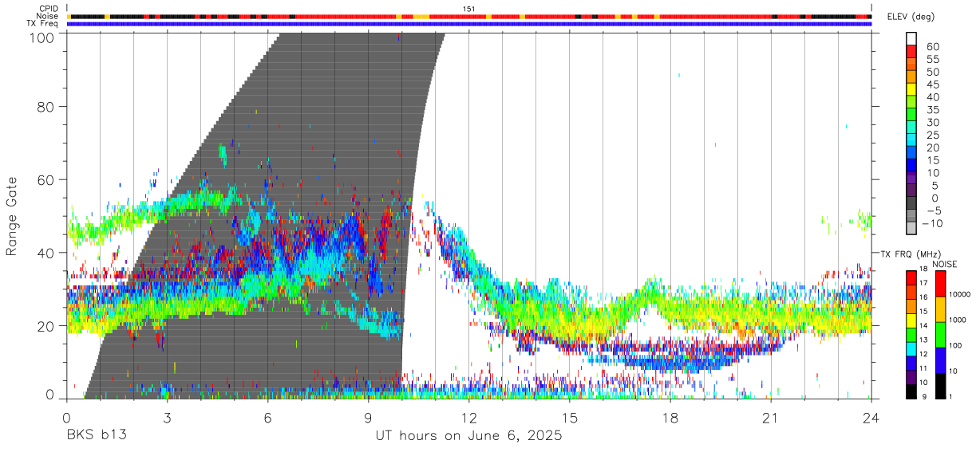Click the ELEV colorbar label '30'
980x452 pixels.
click(932, 122)
